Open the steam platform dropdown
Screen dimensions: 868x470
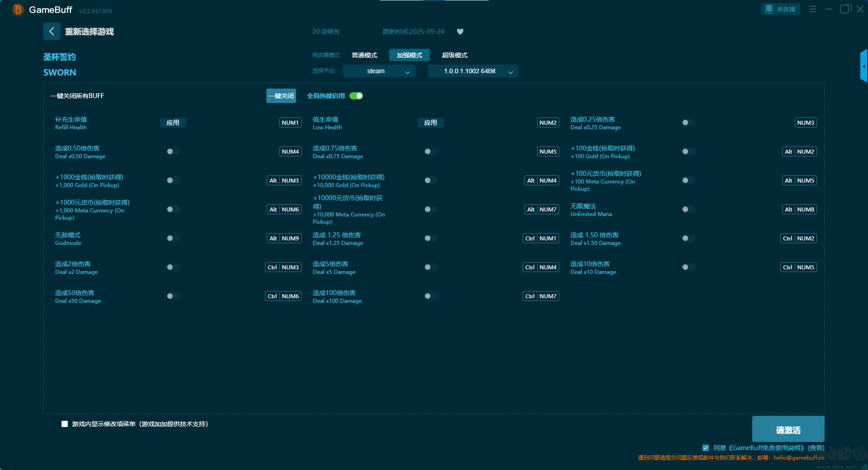[x=379, y=71]
